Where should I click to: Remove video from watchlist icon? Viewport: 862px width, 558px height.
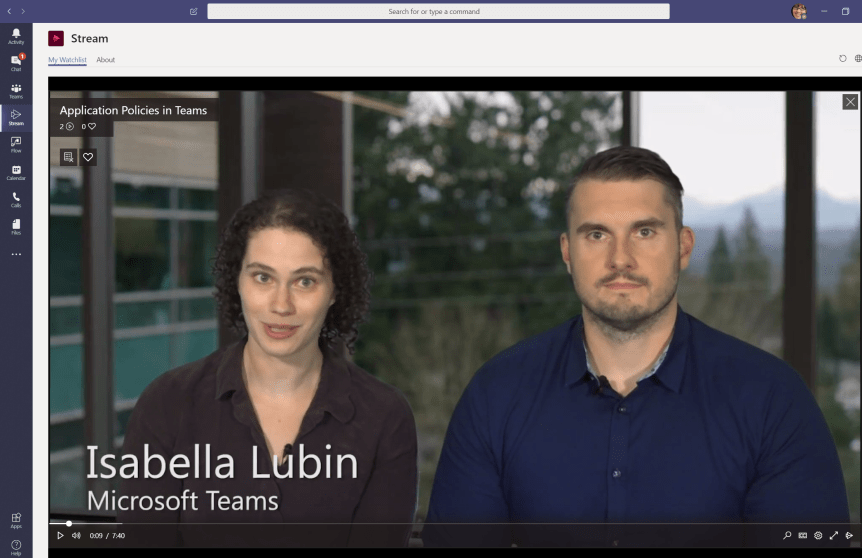68,157
